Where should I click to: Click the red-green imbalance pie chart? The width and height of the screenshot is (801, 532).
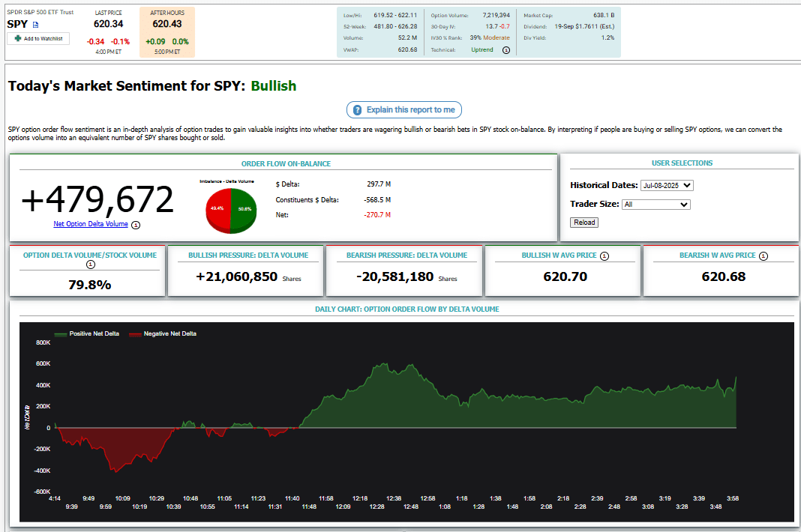(231, 211)
